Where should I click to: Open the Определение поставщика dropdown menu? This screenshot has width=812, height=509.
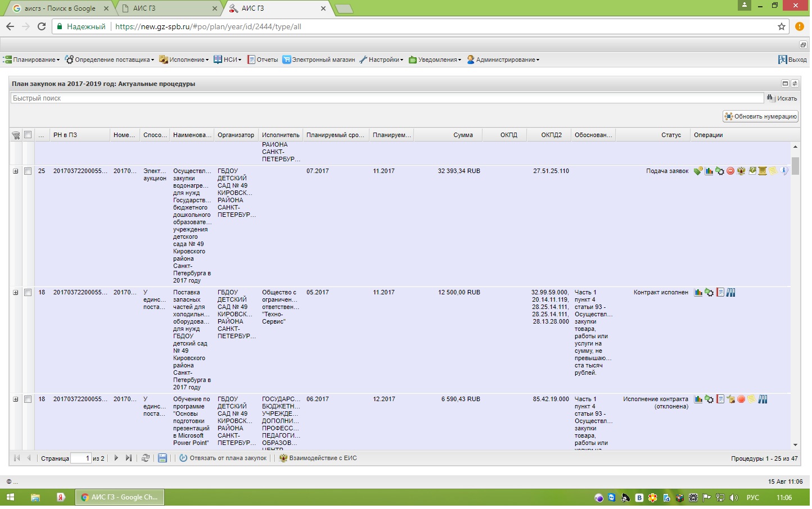(x=110, y=60)
